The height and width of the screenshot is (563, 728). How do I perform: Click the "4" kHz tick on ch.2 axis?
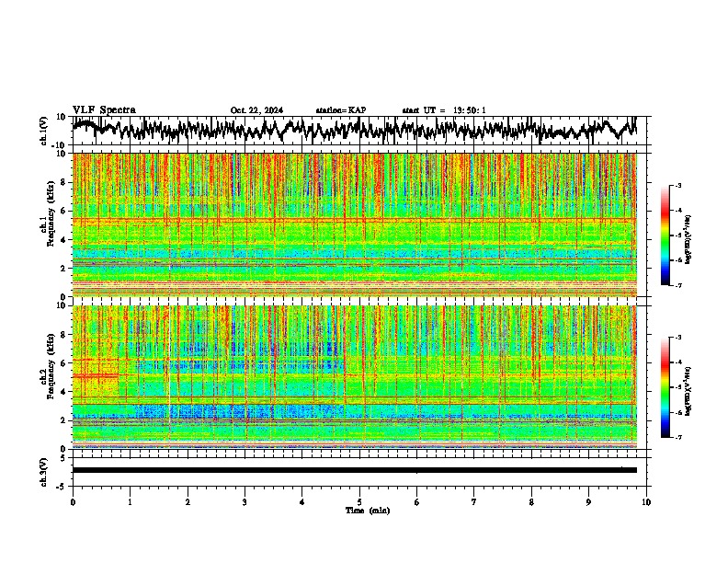coord(63,392)
